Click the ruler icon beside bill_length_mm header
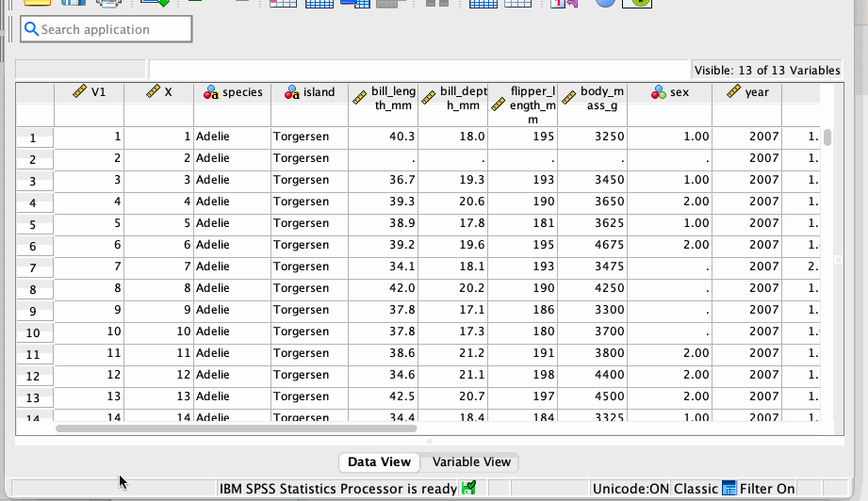 coord(359,98)
